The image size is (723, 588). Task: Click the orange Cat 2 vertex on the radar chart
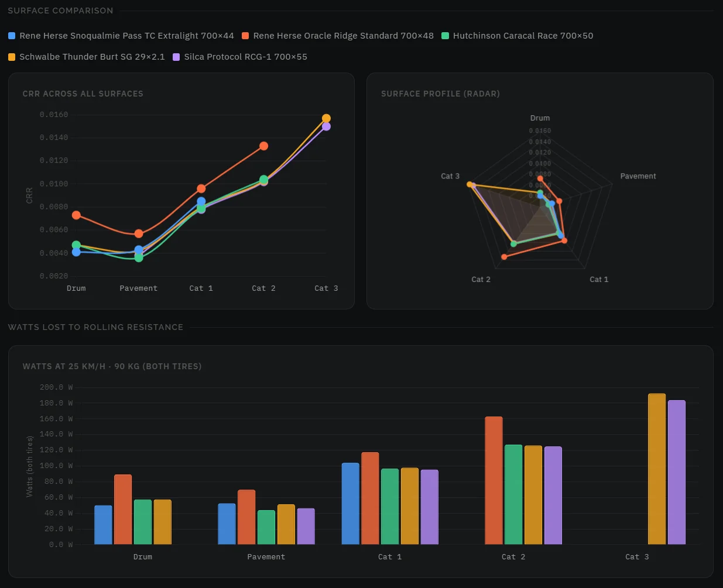tap(505, 257)
